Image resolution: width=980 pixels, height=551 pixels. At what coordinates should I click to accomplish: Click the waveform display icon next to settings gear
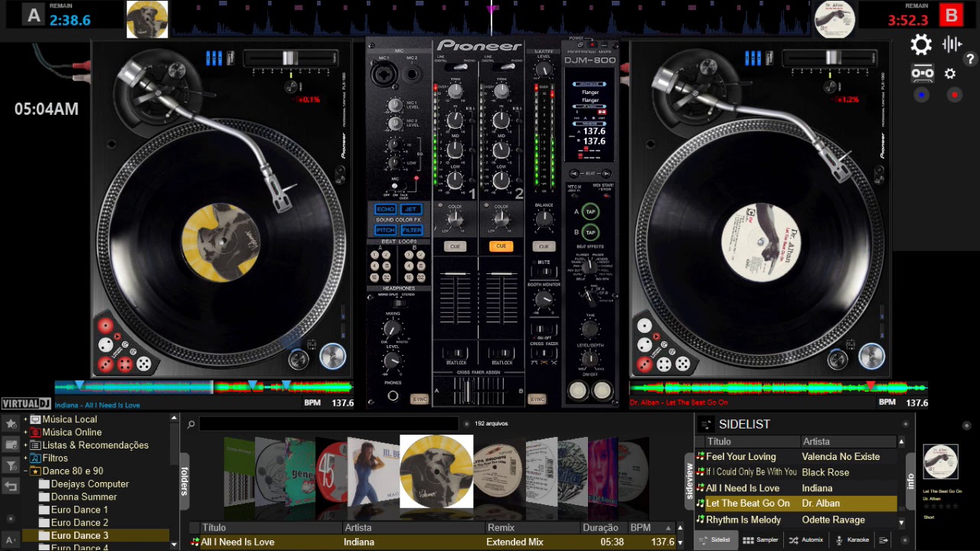point(952,44)
